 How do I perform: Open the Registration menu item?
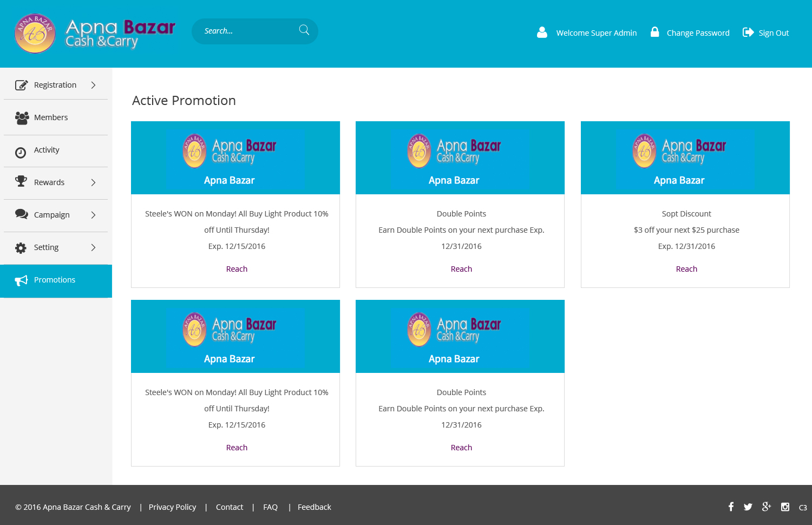pos(56,85)
